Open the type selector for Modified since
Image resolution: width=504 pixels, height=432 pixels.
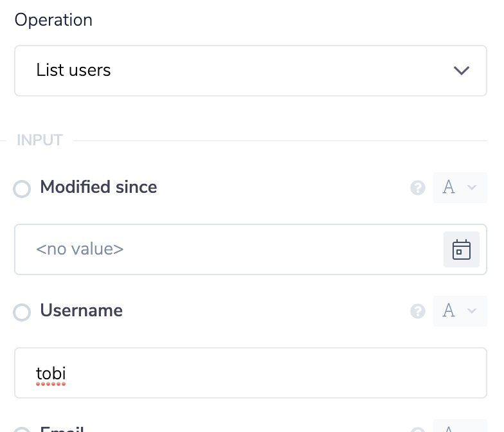(460, 188)
